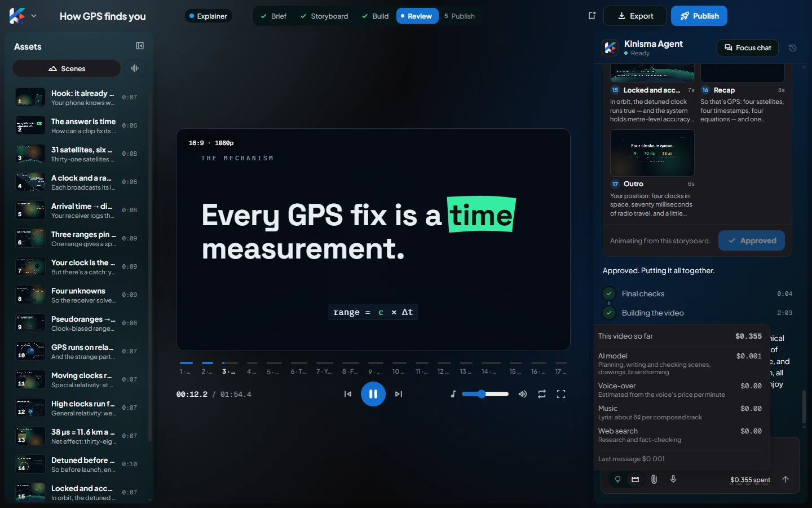Go to the Build step
The image size is (812, 508).
[375, 16]
